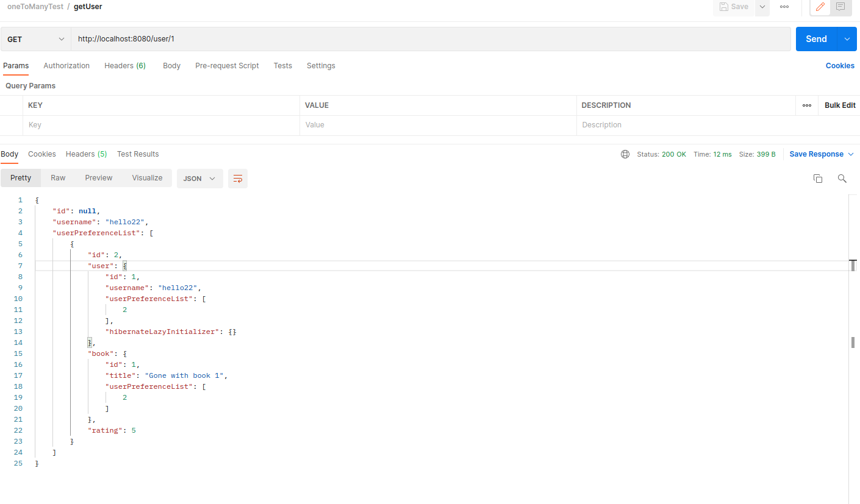Go to the Tests tab

(282, 66)
